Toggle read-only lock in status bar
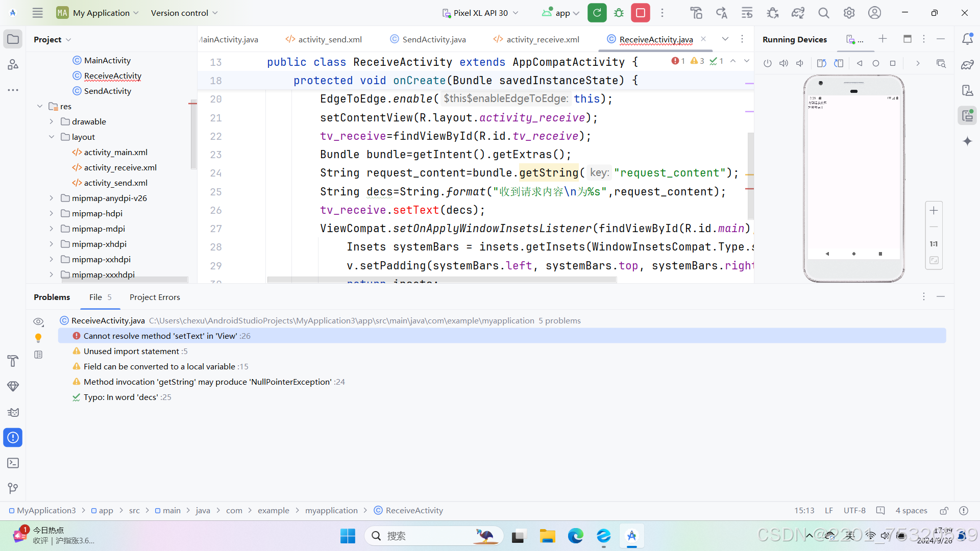 pyautogui.click(x=944, y=511)
